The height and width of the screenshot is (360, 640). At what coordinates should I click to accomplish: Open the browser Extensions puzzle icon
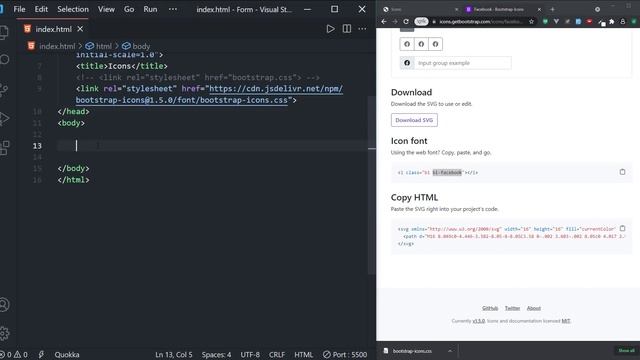point(611,22)
